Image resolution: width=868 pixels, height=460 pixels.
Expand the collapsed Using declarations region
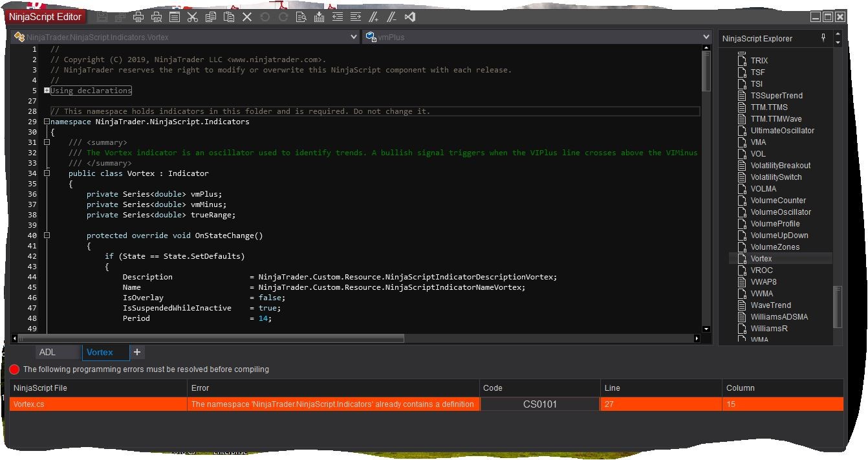(x=47, y=91)
